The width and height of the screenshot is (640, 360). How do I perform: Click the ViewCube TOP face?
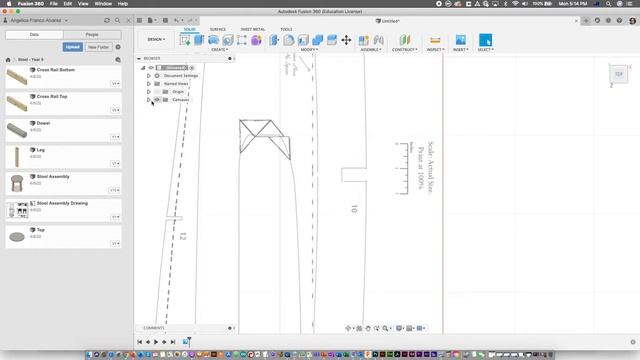pyautogui.click(x=619, y=74)
